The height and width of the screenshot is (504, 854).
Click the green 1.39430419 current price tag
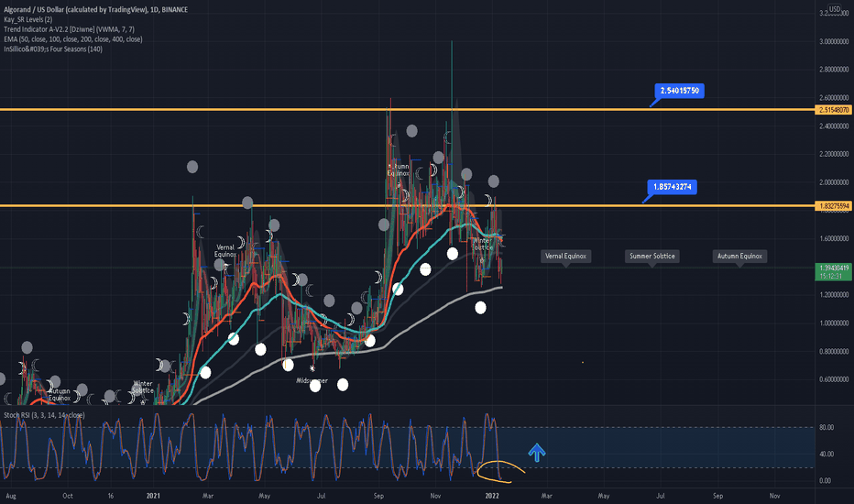833,272
